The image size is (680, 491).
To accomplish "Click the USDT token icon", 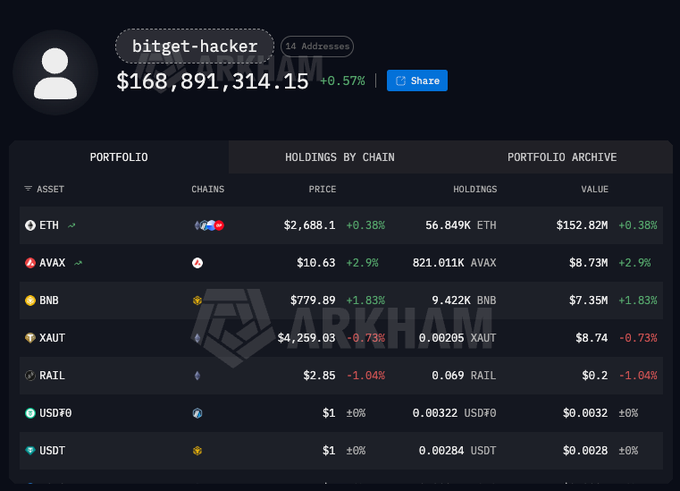I will pyautogui.click(x=30, y=451).
